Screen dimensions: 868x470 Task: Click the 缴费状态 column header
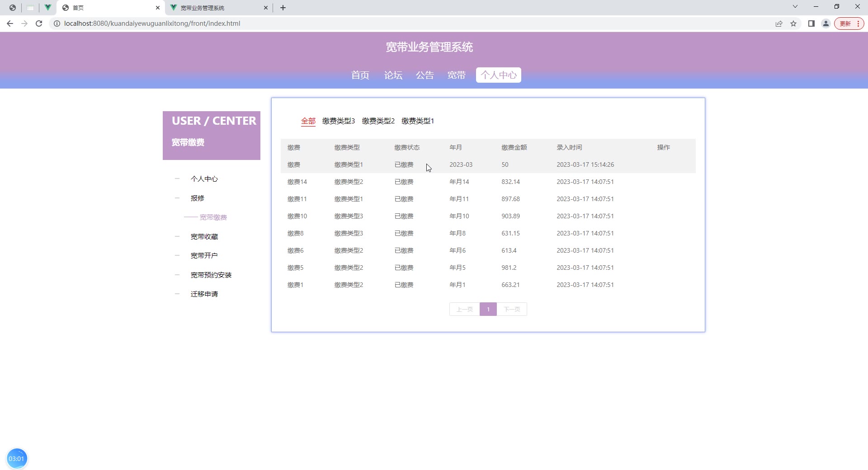tap(407, 147)
